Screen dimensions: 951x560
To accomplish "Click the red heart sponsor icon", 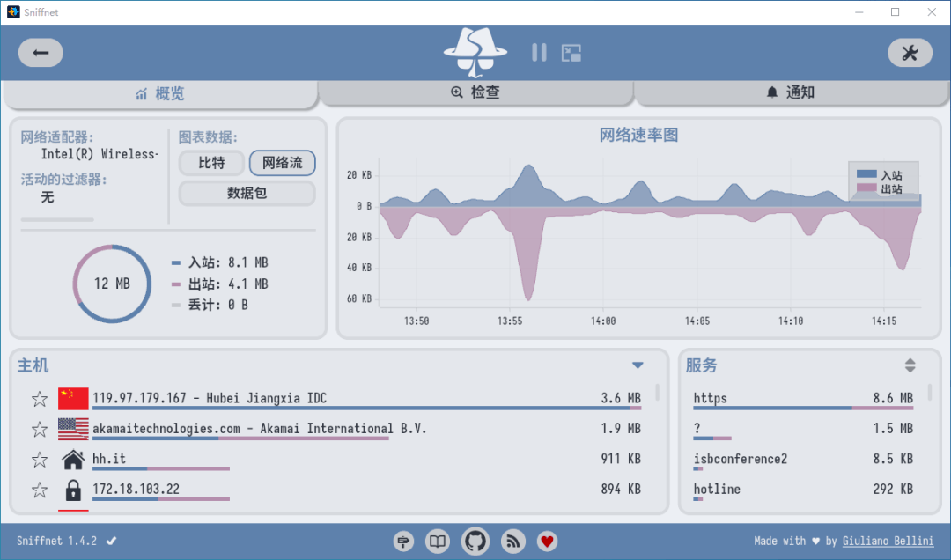I will point(548,541).
